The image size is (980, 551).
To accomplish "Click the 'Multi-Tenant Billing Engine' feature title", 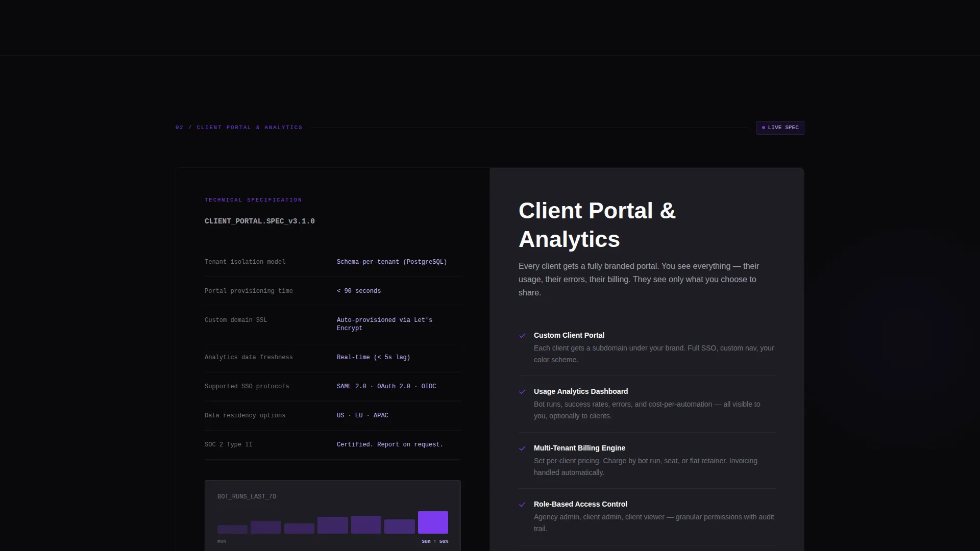I will click(x=579, y=448).
